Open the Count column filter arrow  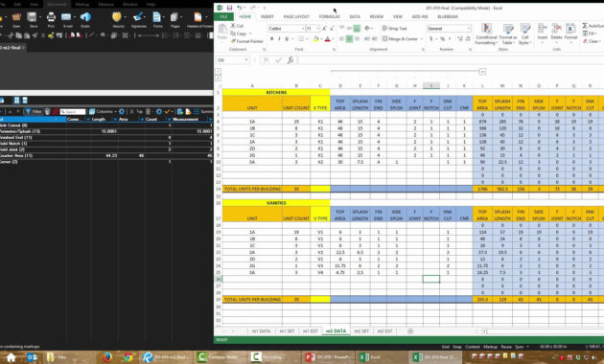(x=142, y=120)
